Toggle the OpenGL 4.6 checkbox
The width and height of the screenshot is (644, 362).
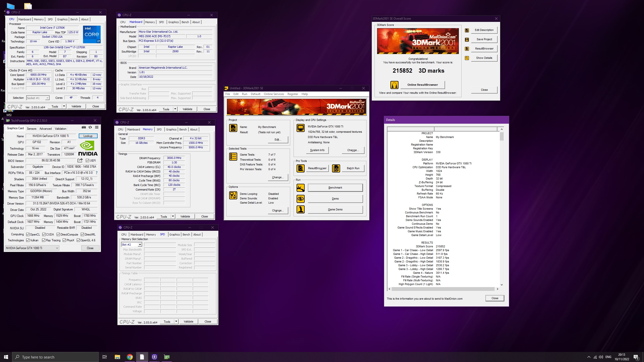pyautogui.click(x=78, y=240)
